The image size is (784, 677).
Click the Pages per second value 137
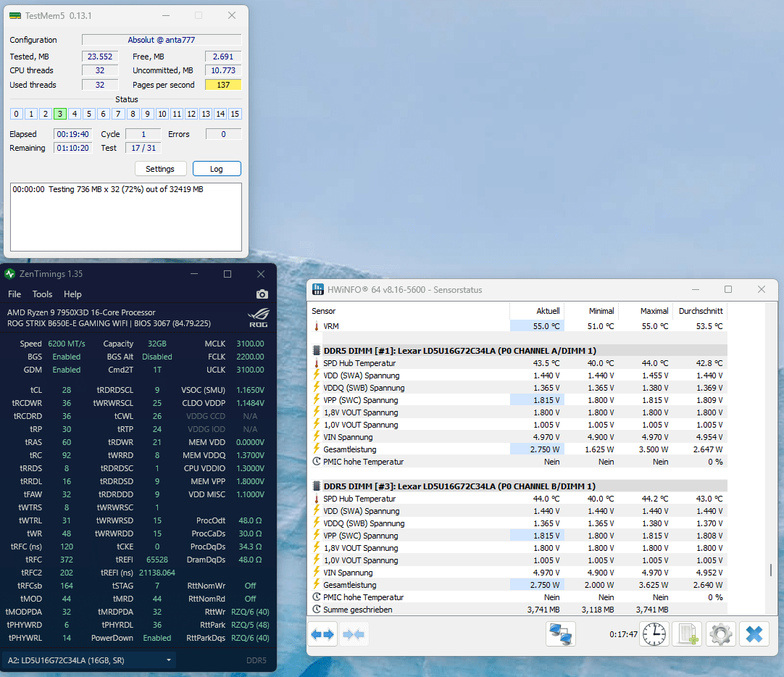click(x=223, y=85)
